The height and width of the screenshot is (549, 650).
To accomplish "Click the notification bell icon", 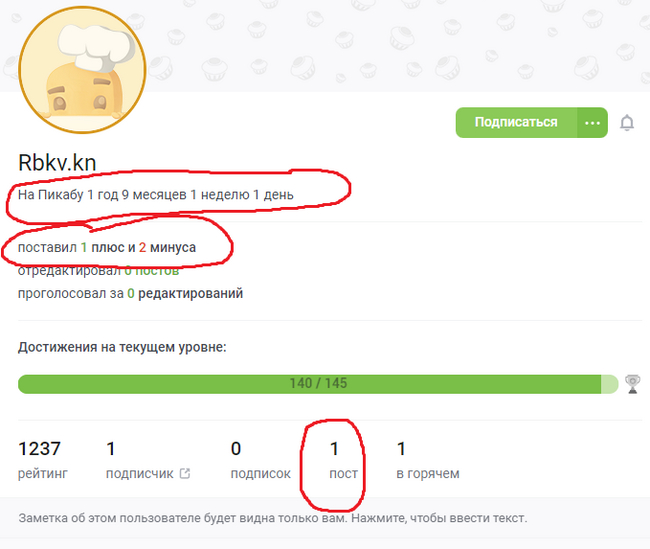I will click(x=627, y=123).
